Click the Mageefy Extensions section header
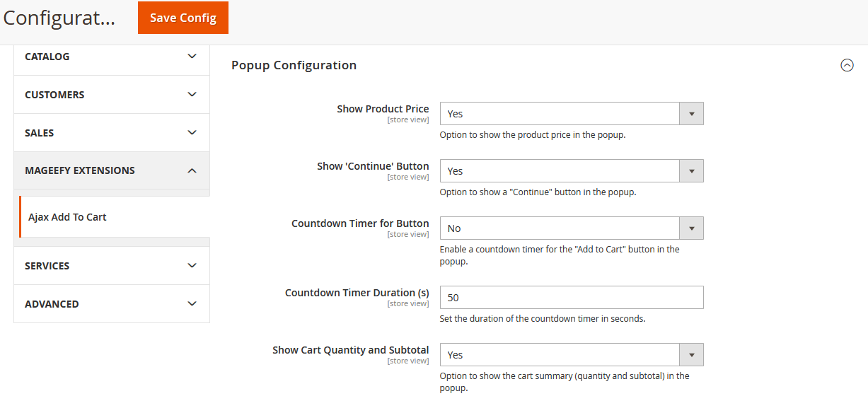Image resolution: width=868 pixels, height=396 pixels. tap(80, 170)
